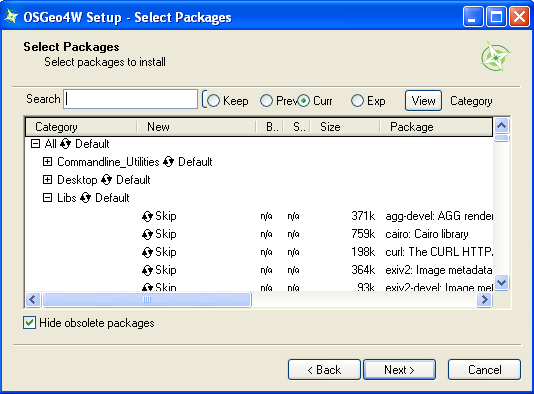Screen dimensions: 534x394
Task: Click the scroll up arrow
Action: [x=501, y=126]
